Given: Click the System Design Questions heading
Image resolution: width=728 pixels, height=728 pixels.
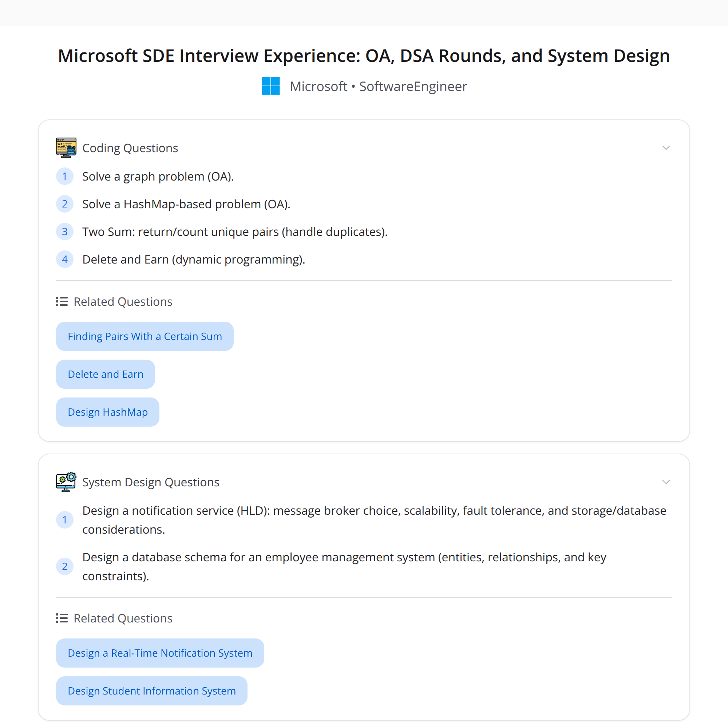Looking at the screenshot, I should pos(151,482).
